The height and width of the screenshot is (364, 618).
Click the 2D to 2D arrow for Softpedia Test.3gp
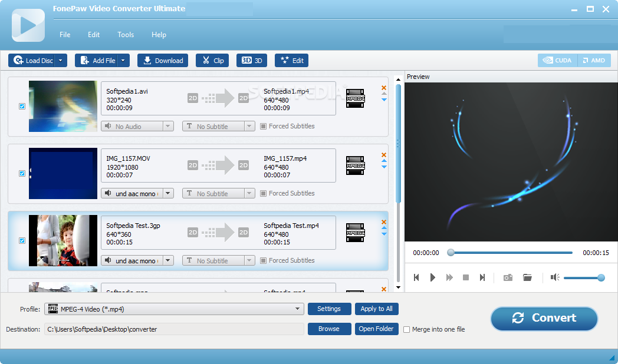[218, 233]
